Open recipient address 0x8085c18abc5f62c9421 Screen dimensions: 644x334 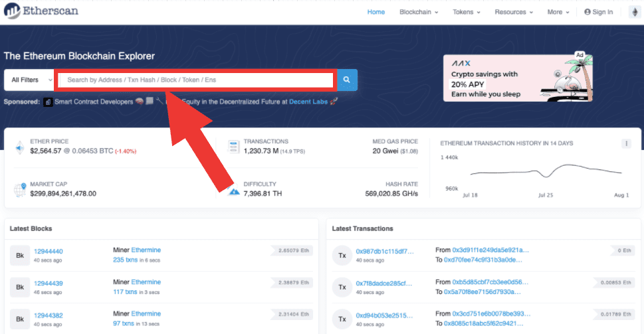483,323
